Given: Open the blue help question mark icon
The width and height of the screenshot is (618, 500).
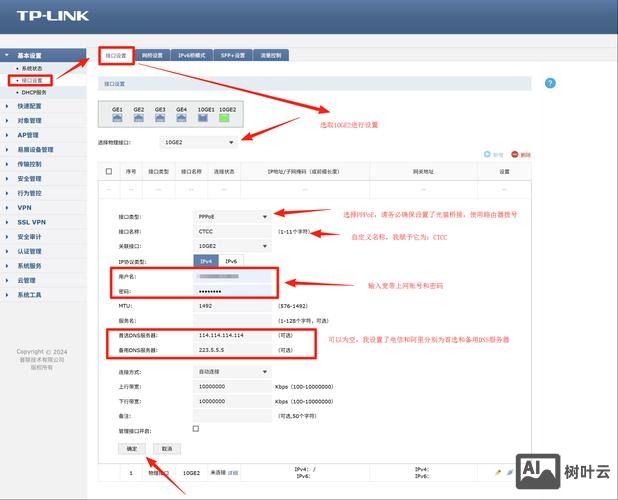Looking at the screenshot, I should 550,83.
